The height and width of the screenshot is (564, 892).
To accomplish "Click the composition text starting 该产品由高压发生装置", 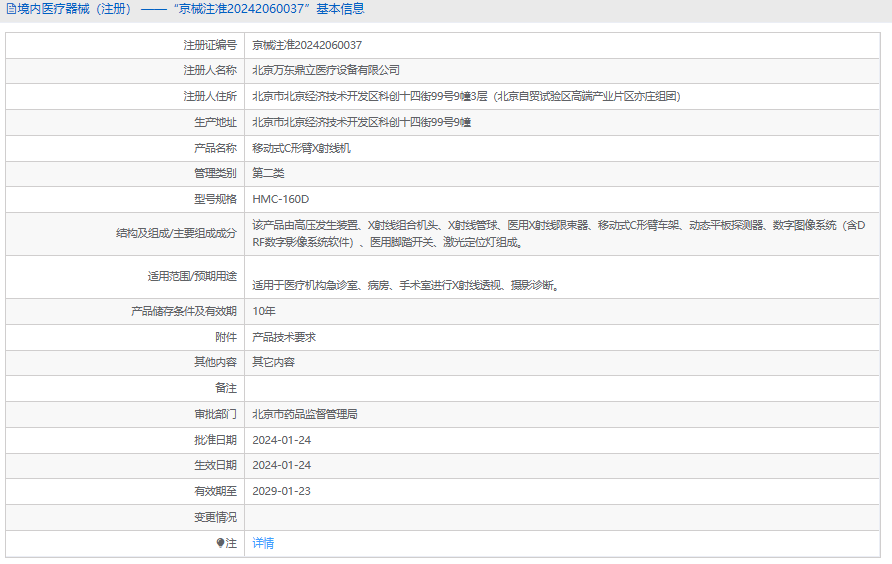I will point(559,234).
